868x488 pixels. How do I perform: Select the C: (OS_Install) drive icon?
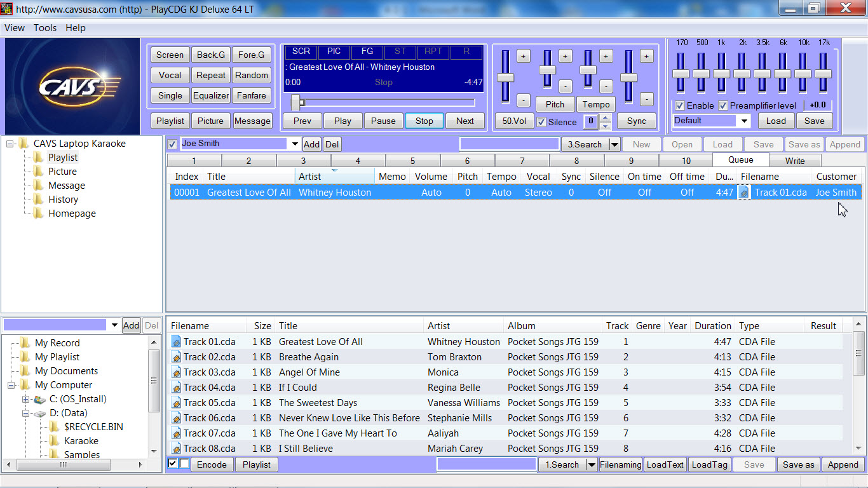39,399
